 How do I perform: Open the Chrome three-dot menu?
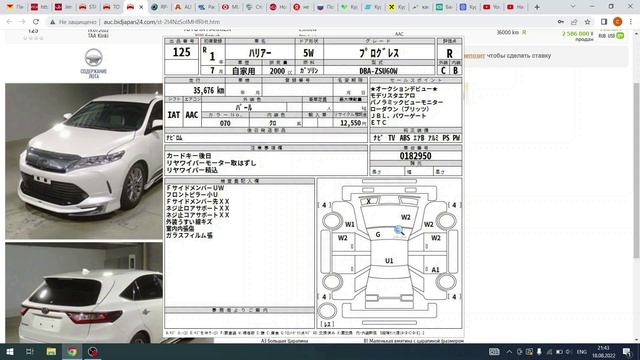(631, 22)
